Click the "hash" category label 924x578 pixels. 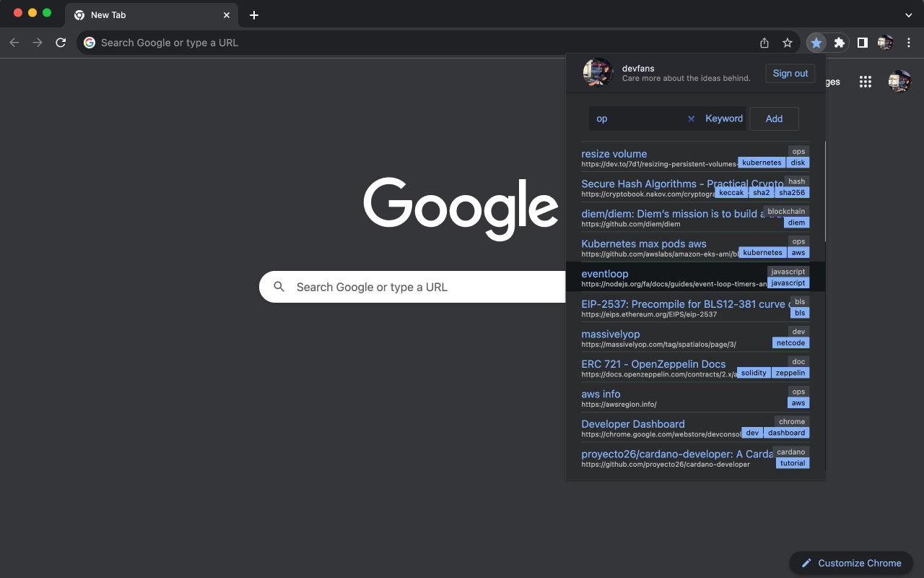click(797, 181)
